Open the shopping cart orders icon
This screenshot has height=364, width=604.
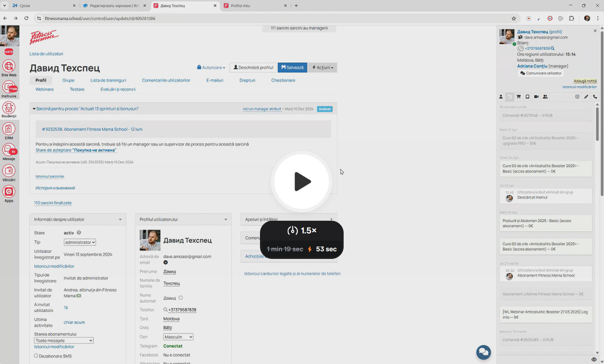tap(519, 97)
